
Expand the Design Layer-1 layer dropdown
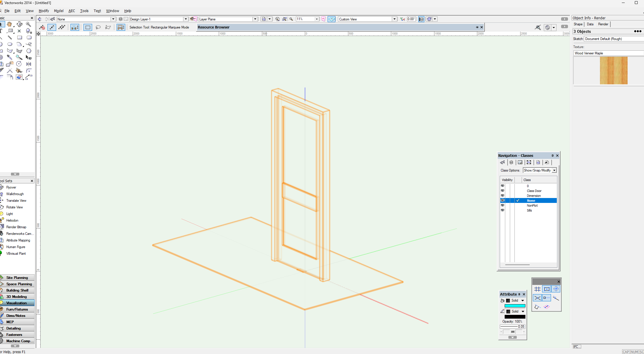click(186, 19)
